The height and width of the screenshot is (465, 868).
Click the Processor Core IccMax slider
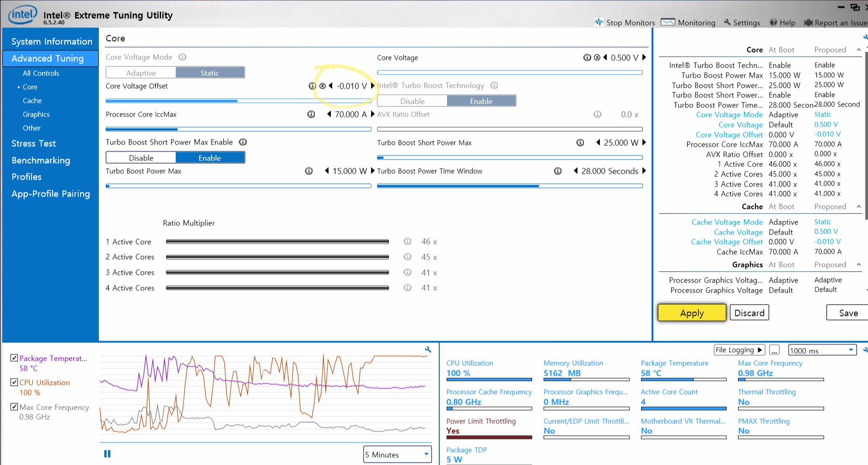click(x=238, y=129)
